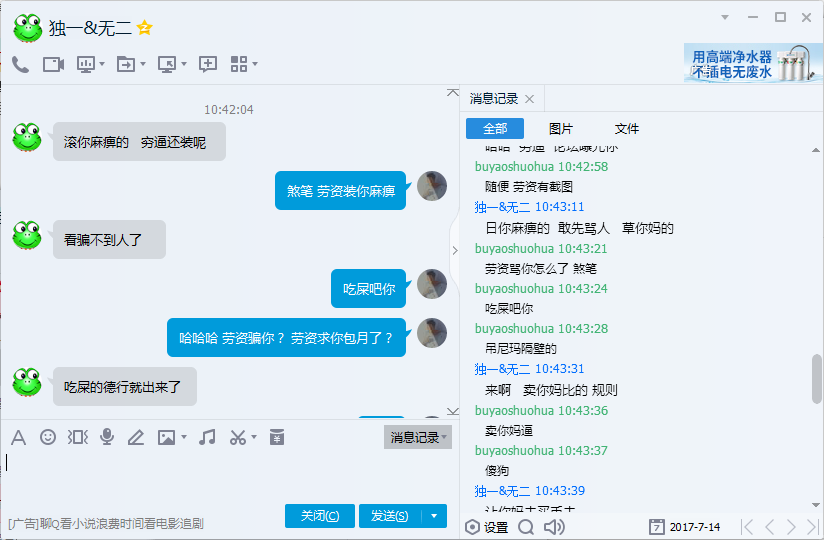
Task: Create discussion group with plus chat icon
Action: [208, 65]
